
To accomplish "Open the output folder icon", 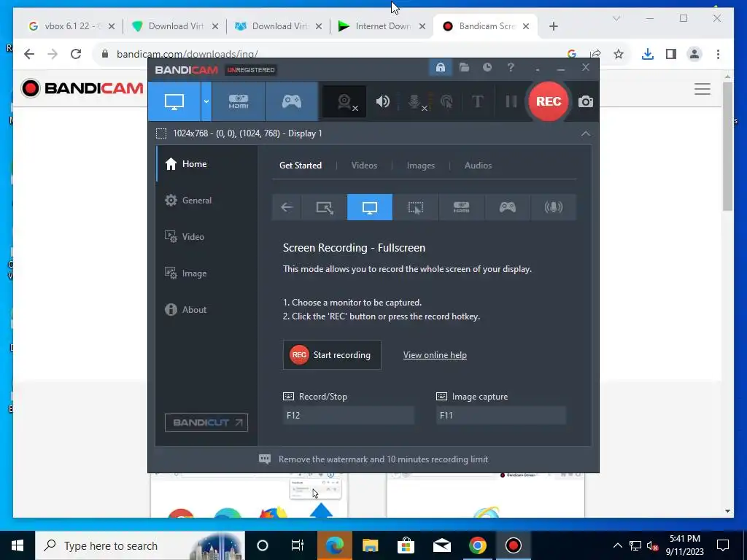I will pos(464,67).
